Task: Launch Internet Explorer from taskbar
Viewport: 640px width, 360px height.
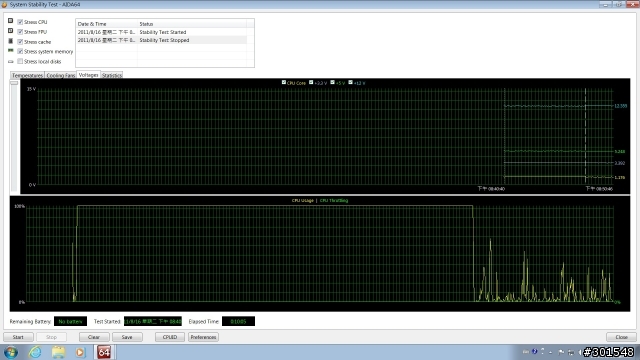Action: click(35, 352)
